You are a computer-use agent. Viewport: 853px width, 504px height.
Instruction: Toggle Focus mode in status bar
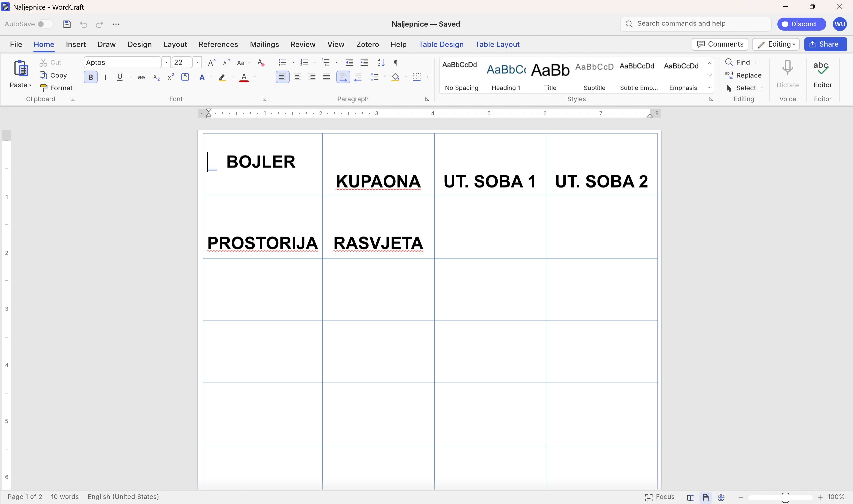[660, 497]
